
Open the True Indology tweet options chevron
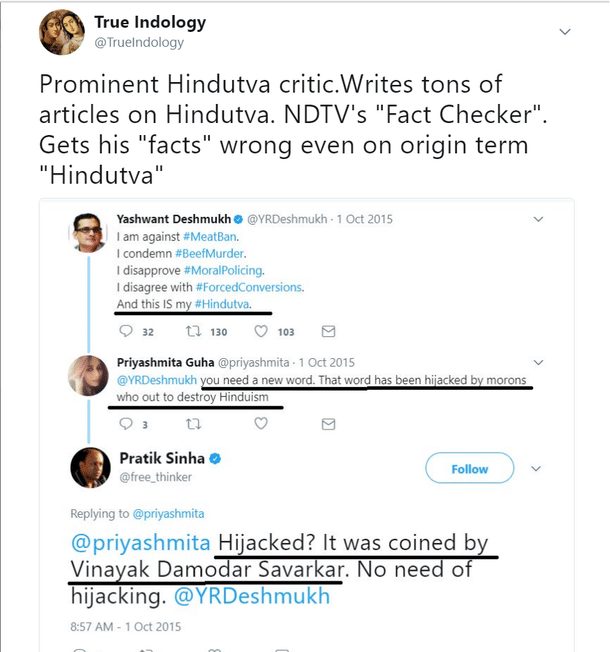tap(565, 32)
